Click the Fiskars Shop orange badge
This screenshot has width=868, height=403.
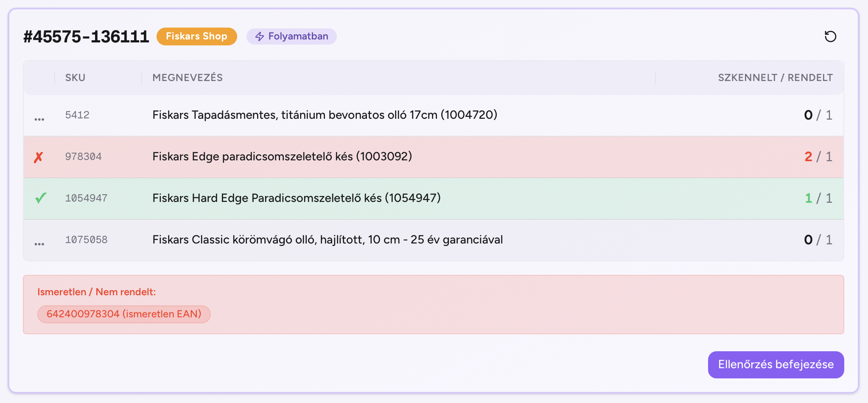[x=197, y=36]
